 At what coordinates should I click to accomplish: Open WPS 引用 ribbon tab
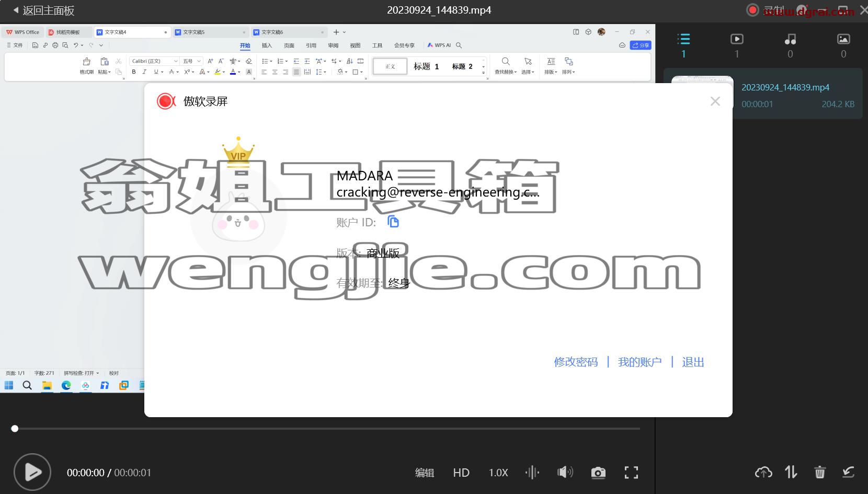pyautogui.click(x=311, y=45)
